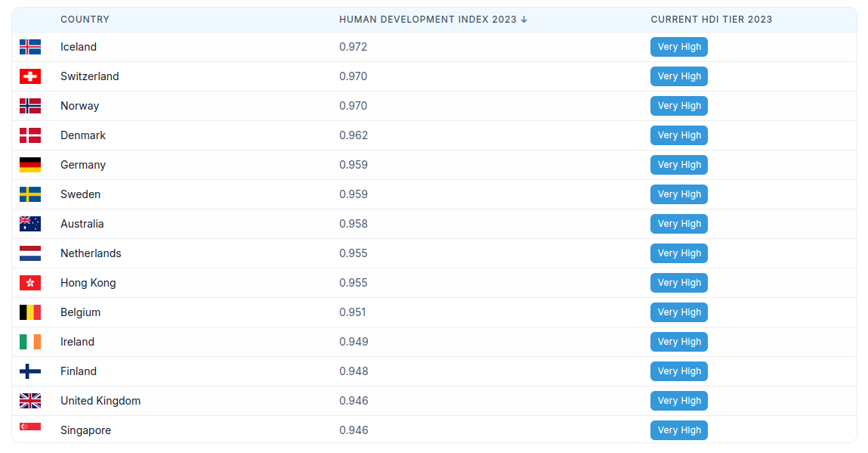Viewport: 868px width, 453px height.
Task: Select the Hong Kong country name
Action: (x=88, y=283)
